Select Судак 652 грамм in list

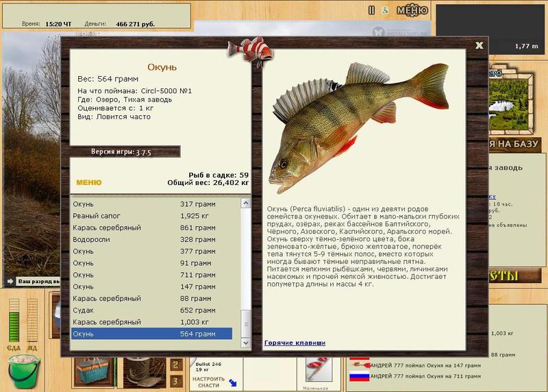151,310
